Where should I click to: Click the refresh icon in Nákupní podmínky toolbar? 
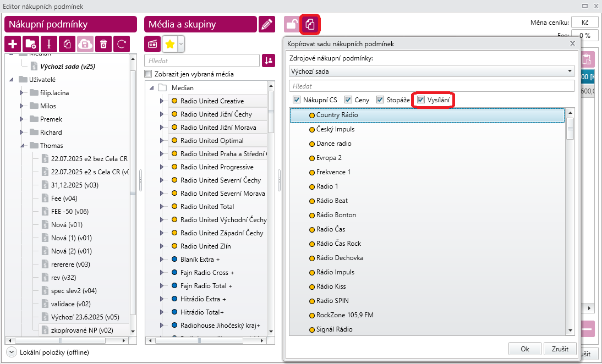point(121,44)
